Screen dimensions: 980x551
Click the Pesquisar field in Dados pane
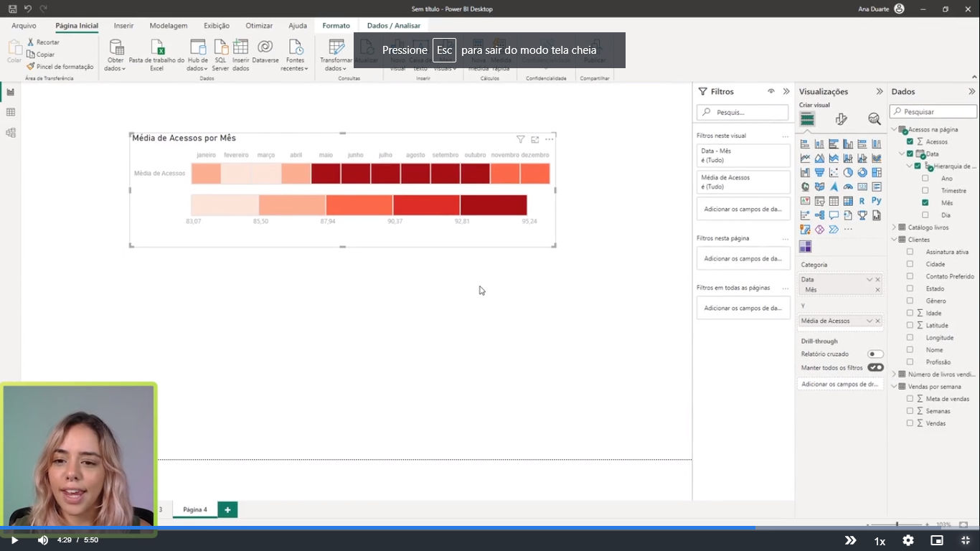click(x=933, y=111)
